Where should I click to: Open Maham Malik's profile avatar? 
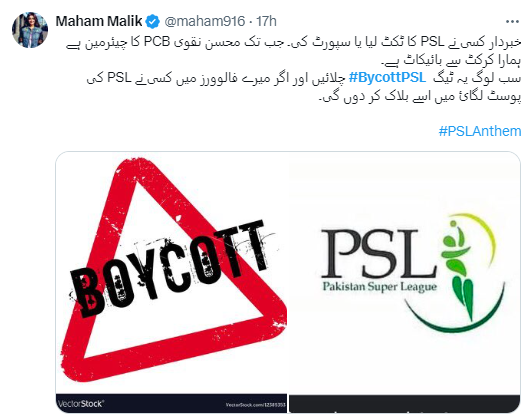pyautogui.click(x=30, y=30)
